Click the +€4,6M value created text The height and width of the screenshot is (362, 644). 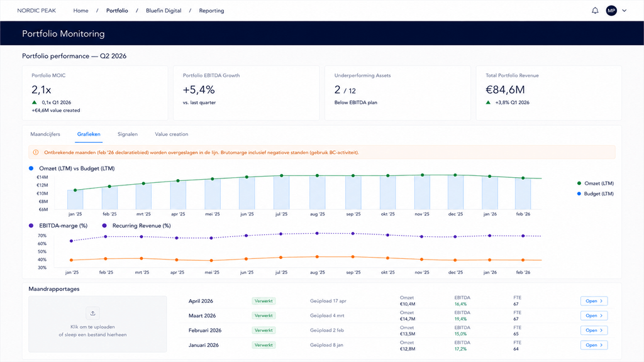56,111
